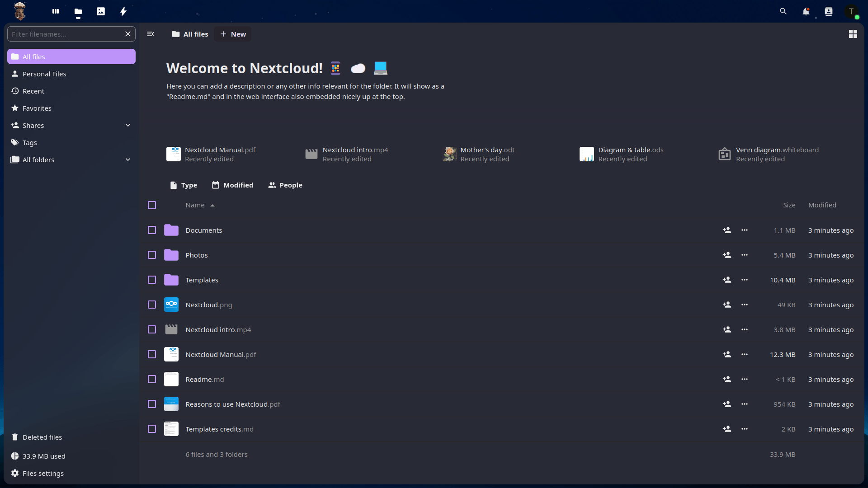Click the 33.9 MB storage quota indicator
Viewport: 868px width, 488px height.
click(43, 456)
